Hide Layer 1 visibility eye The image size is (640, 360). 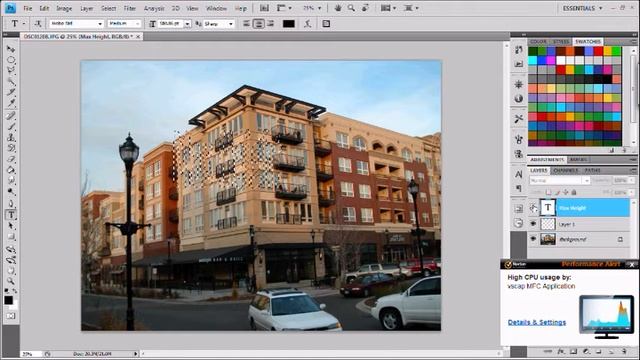tap(533, 224)
